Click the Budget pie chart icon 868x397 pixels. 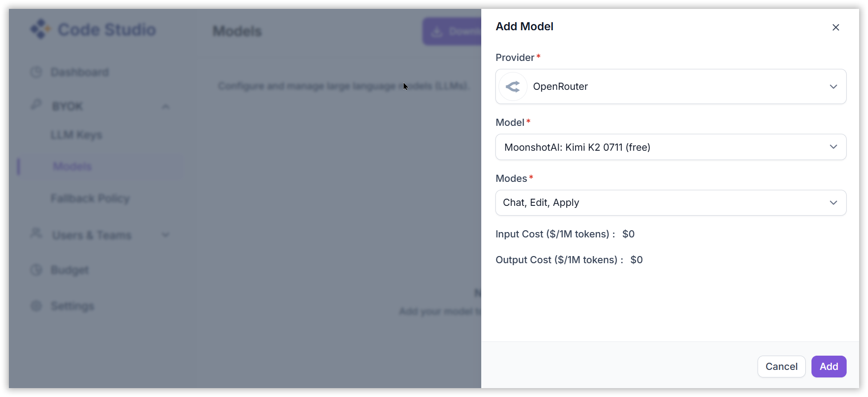point(36,270)
